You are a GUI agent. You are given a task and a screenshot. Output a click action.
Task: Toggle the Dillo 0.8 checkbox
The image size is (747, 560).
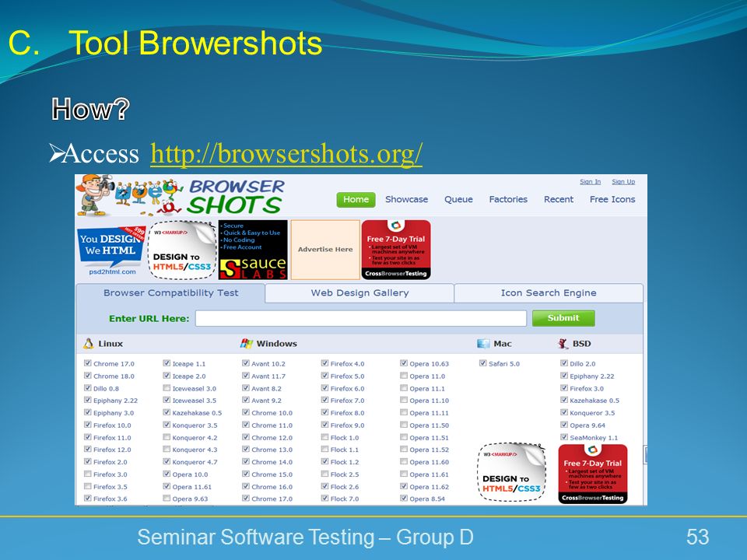[x=88, y=388]
